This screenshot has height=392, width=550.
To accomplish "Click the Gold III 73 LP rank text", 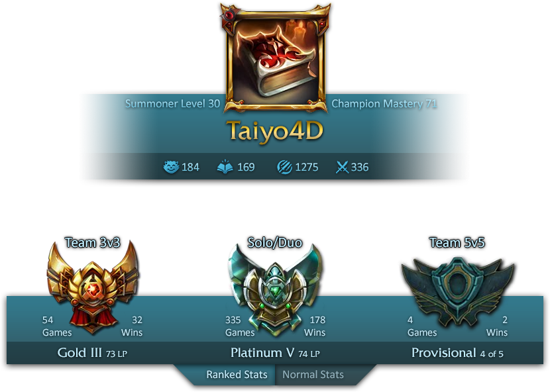I will coord(92,353).
